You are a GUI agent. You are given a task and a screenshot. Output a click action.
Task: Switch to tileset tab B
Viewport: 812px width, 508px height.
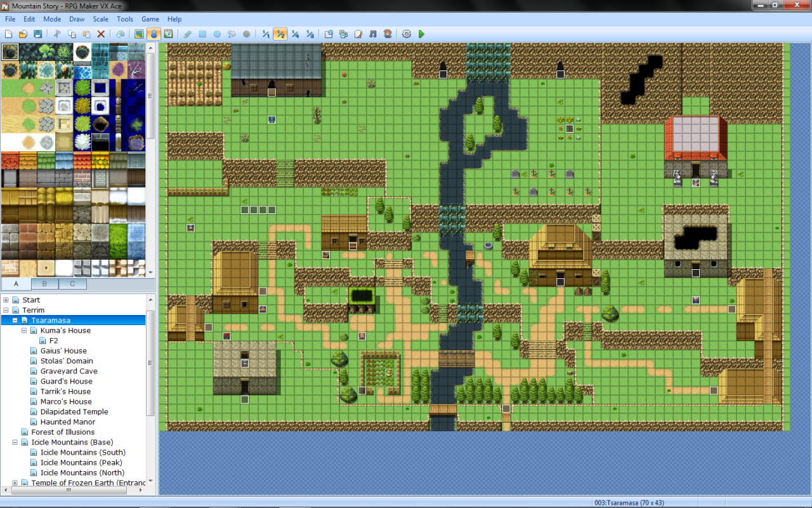point(44,283)
